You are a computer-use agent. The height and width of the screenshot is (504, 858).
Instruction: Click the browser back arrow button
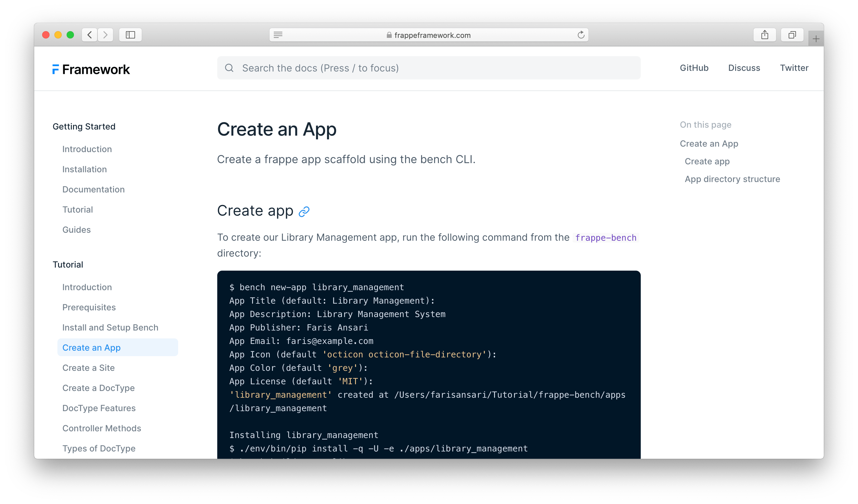pyautogui.click(x=90, y=35)
